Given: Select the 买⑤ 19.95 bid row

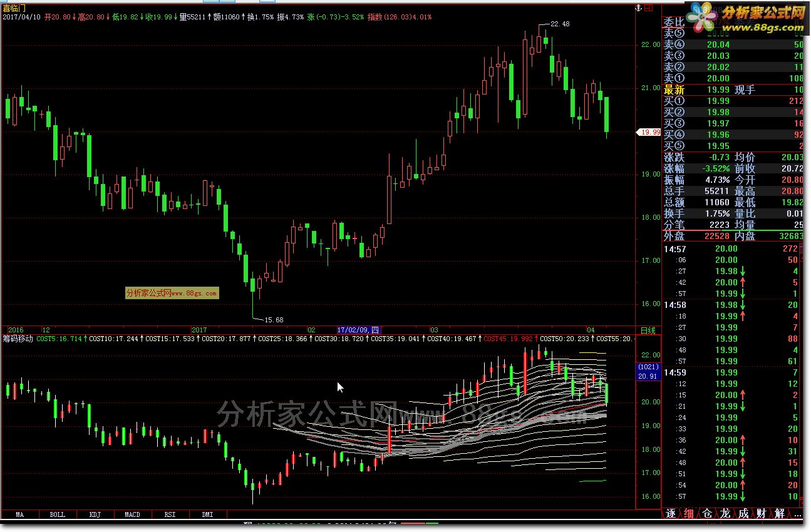Looking at the screenshot, I should point(733,146).
